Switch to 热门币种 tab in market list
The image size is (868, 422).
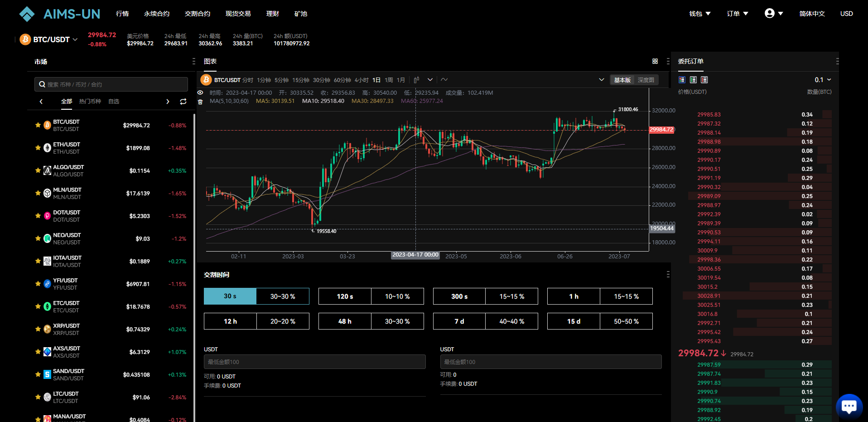pos(90,102)
